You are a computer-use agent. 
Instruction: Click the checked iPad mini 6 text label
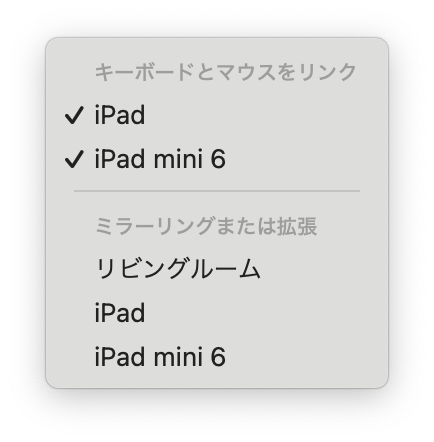tap(160, 159)
